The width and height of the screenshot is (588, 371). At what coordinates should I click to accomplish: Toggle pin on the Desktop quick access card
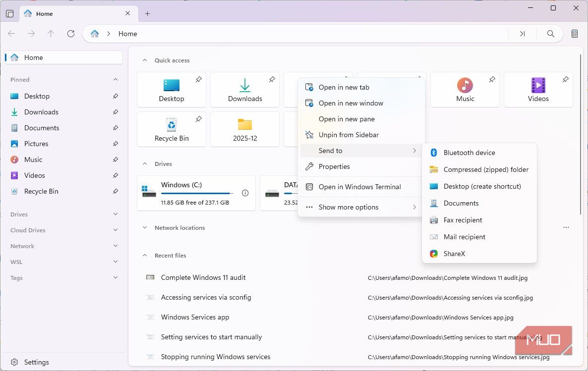click(198, 79)
